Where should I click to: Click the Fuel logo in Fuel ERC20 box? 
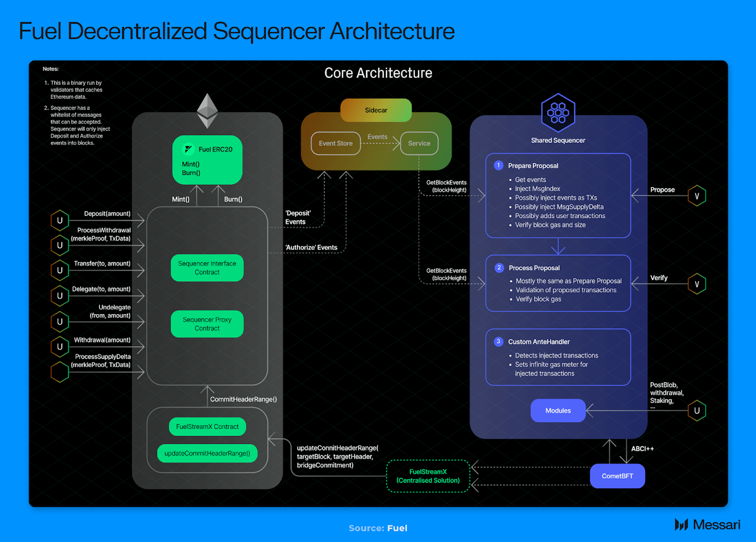point(188,149)
